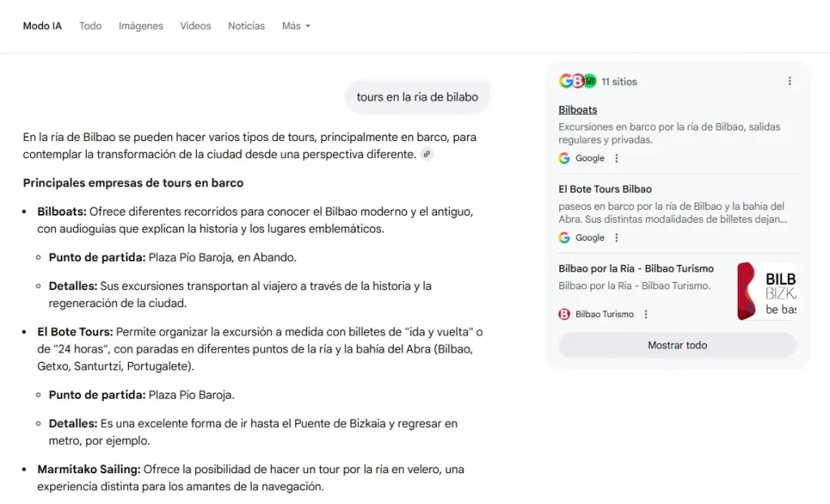Click the Google logo under Bilboats result

coord(564,159)
